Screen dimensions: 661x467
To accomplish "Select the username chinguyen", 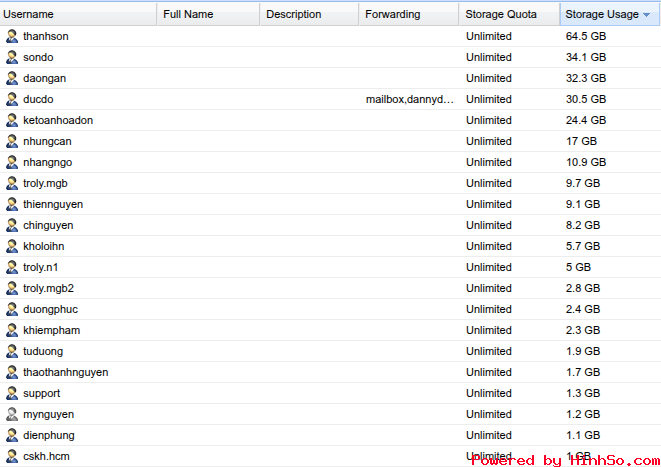I will 48,225.
